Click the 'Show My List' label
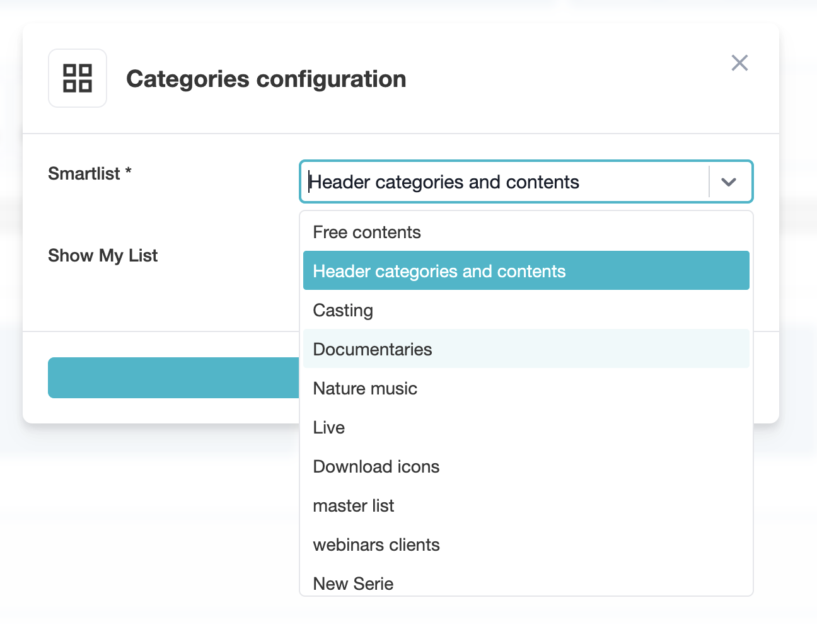The image size is (817, 644). (x=103, y=255)
